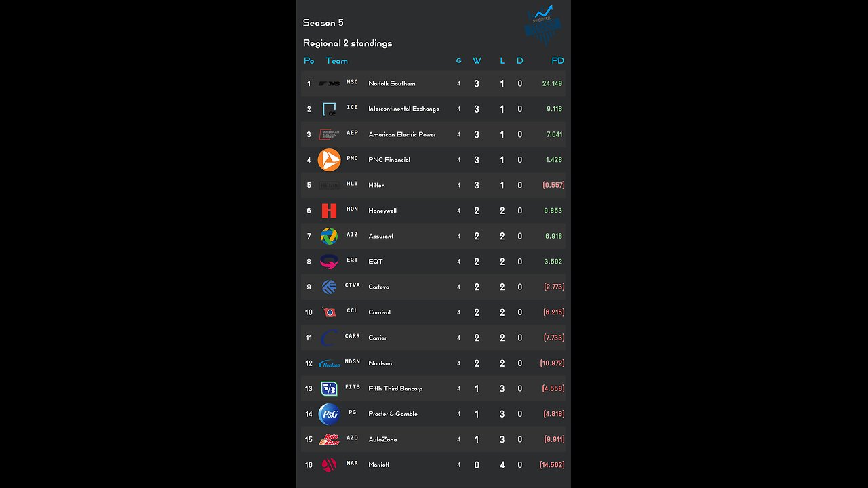The image size is (868, 488).
Task: Click the Norfolk Southern team logo
Action: [330, 83]
